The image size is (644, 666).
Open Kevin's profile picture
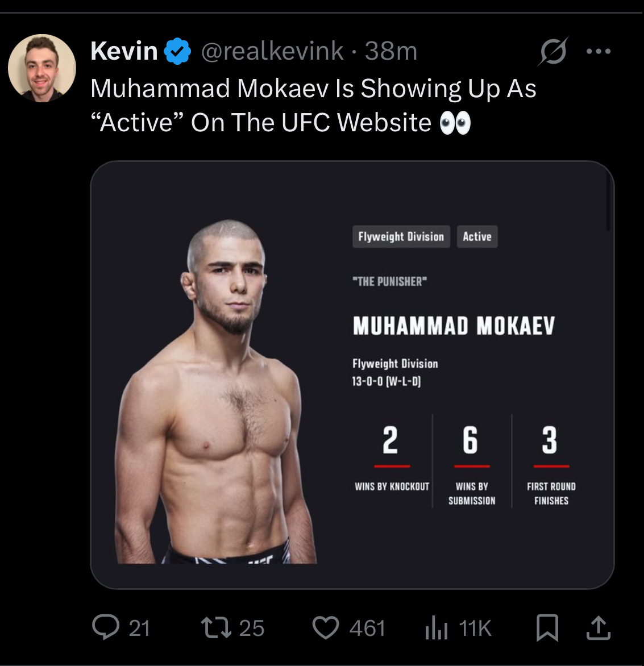(x=42, y=68)
